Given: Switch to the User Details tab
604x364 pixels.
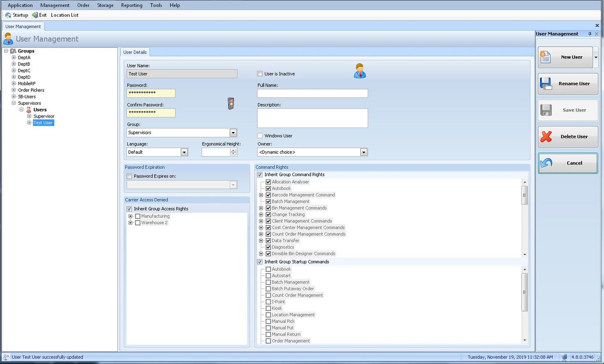Looking at the screenshot, I should pyautogui.click(x=135, y=52).
